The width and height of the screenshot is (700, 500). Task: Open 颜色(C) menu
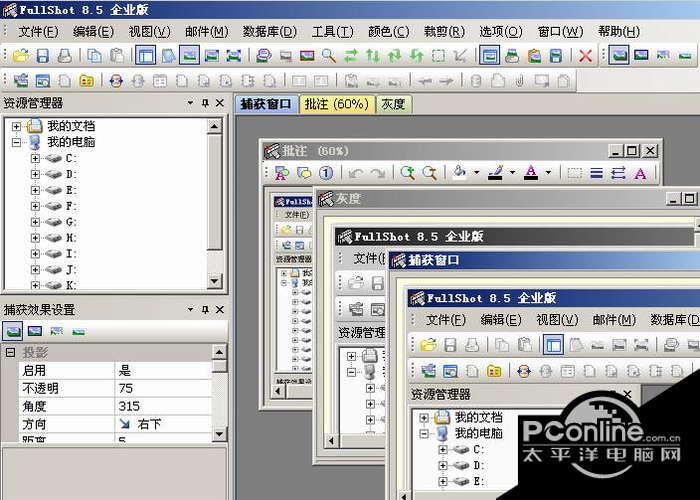click(x=388, y=32)
